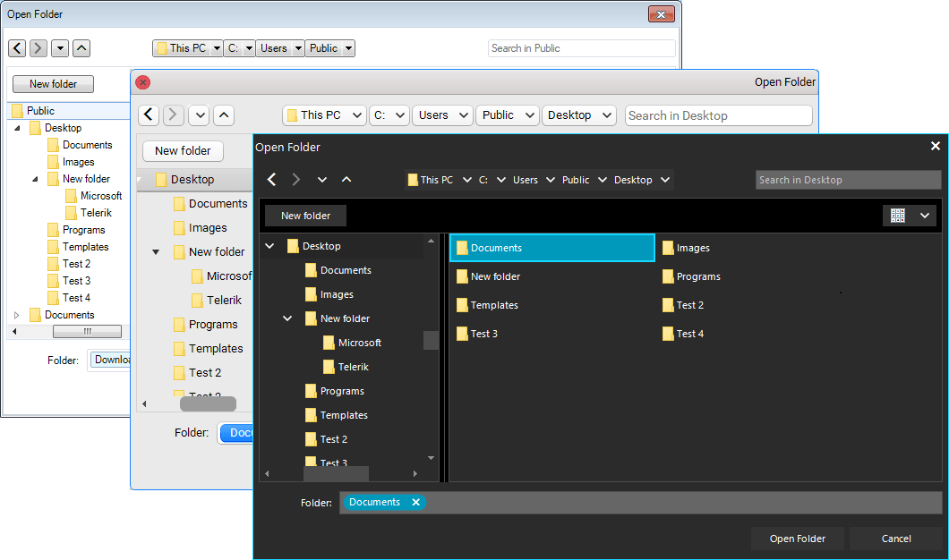Select Programs folder in dark file list

[x=692, y=276]
